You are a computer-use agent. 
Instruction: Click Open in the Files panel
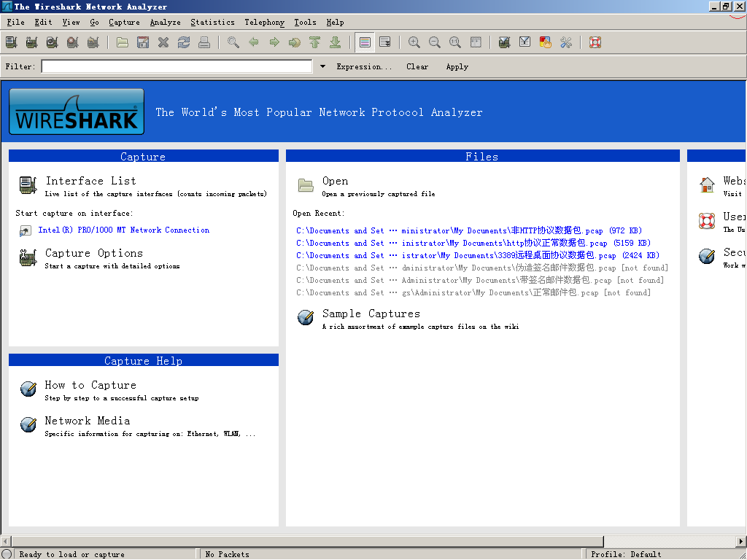coord(335,181)
